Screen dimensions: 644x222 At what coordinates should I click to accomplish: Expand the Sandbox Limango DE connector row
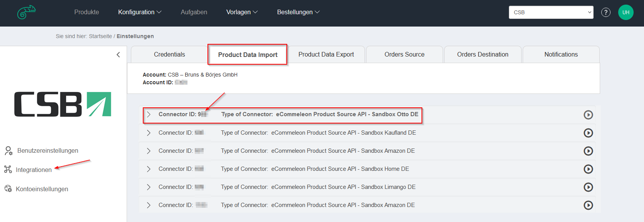149,187
